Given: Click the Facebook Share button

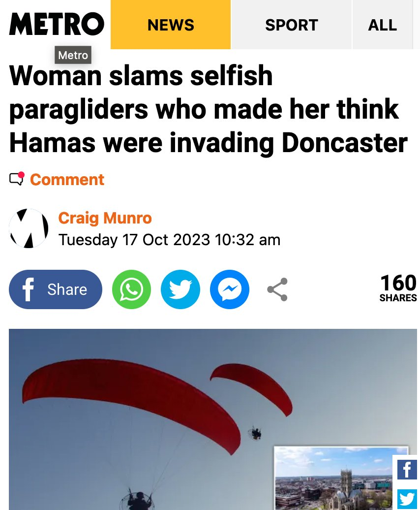Looking at the screenshot, I should [56, 289].
